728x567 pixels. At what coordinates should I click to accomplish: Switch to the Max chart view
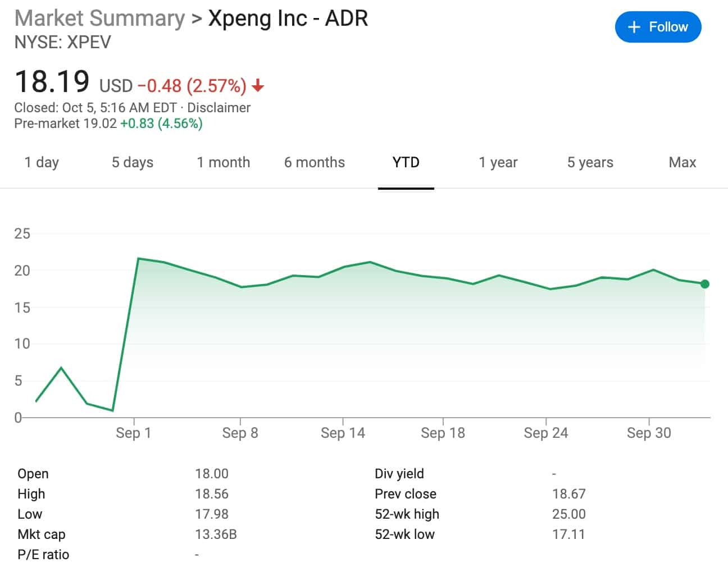tap(682, 162)
